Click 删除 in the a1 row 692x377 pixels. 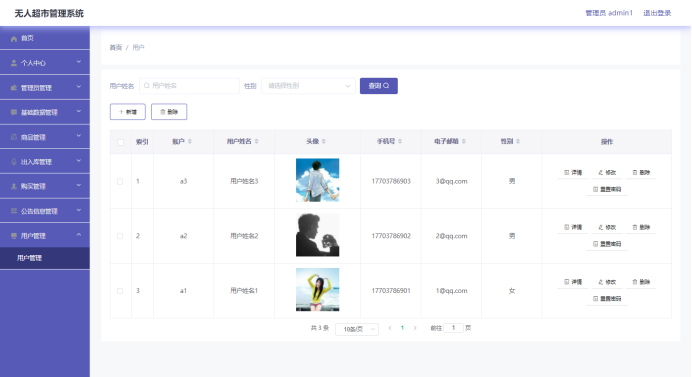[x=641, y=282]
